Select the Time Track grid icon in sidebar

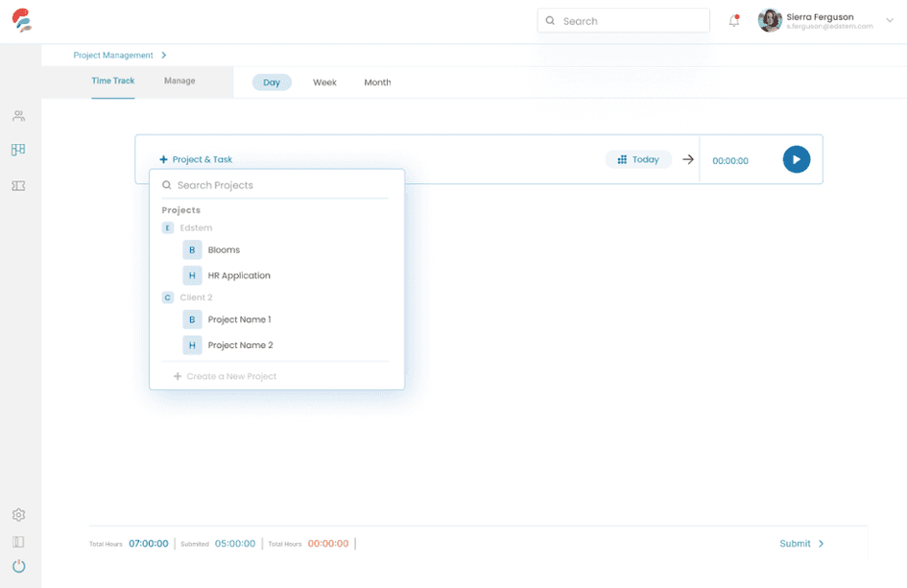(x=18, y=150)
